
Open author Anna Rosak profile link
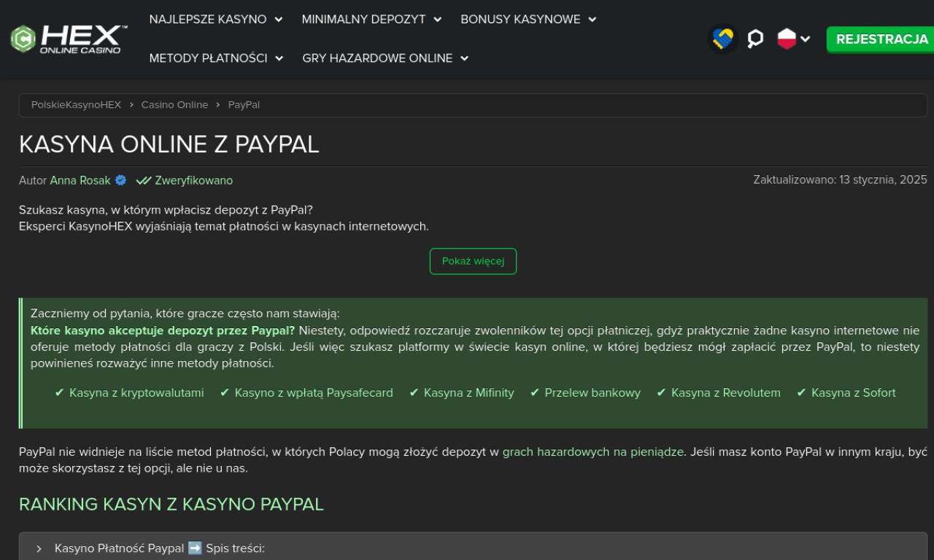click(80, 180)
